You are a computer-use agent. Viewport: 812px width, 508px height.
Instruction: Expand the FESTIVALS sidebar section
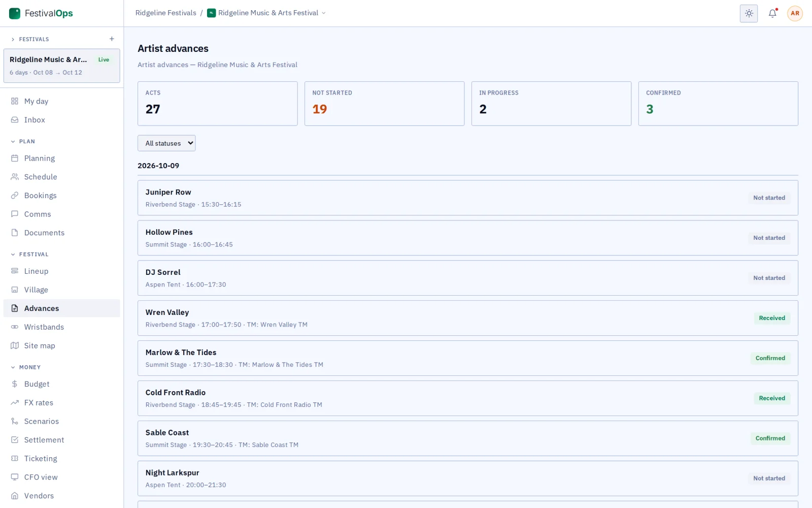click(x=30, y=39)
